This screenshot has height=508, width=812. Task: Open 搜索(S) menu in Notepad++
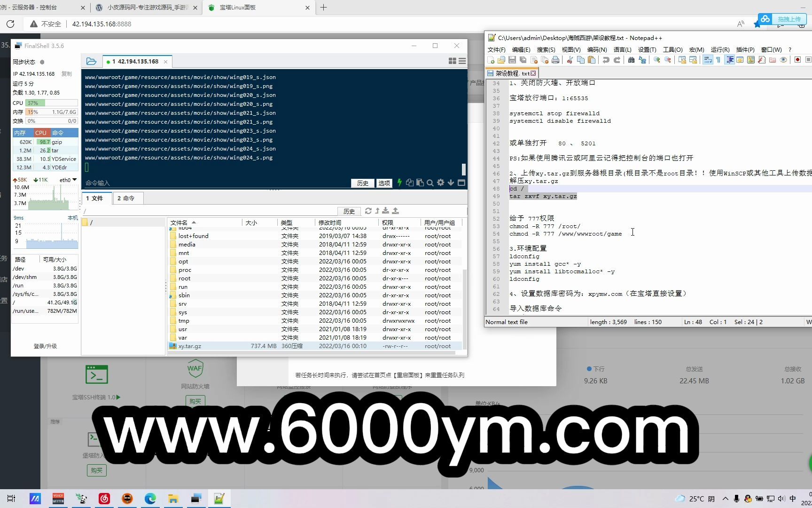point(546,49)
